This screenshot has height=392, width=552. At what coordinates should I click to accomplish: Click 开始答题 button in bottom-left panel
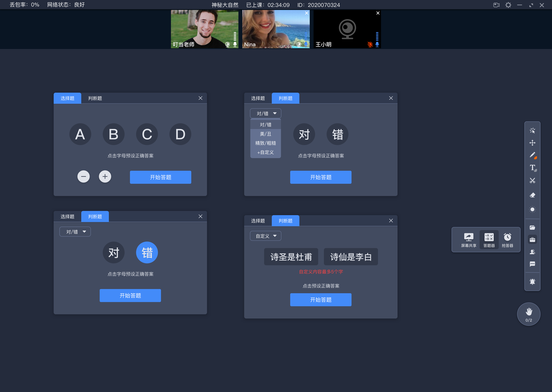(x=130, y=295)
